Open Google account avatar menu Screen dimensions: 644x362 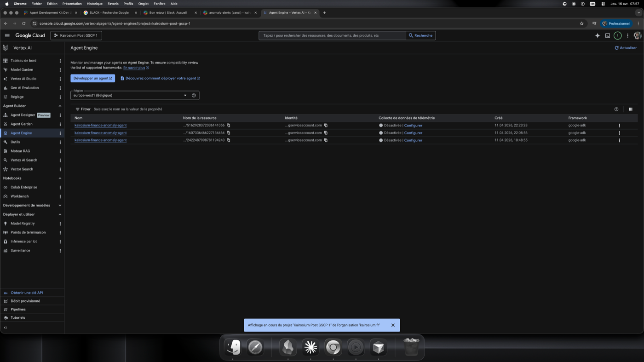pos(637,35)
